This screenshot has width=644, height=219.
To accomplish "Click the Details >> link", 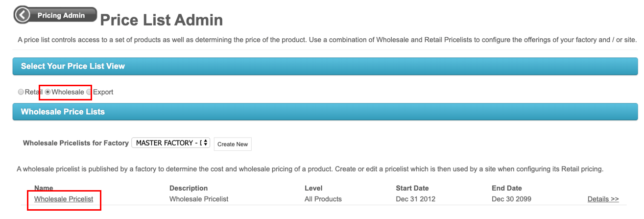I will tap(603, 199).
